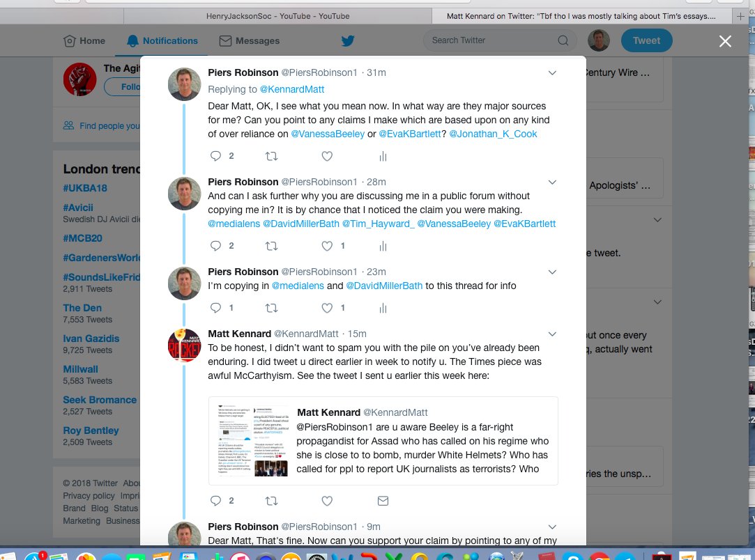Open the #MCB20 trend
The image size is (755, 560).
[x=82, y=239]
